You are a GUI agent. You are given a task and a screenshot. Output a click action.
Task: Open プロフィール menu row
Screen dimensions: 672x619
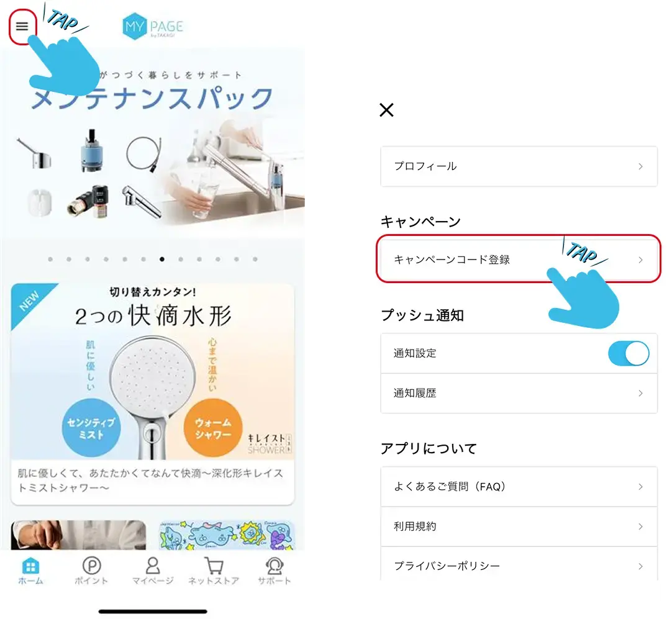(519, 166)
